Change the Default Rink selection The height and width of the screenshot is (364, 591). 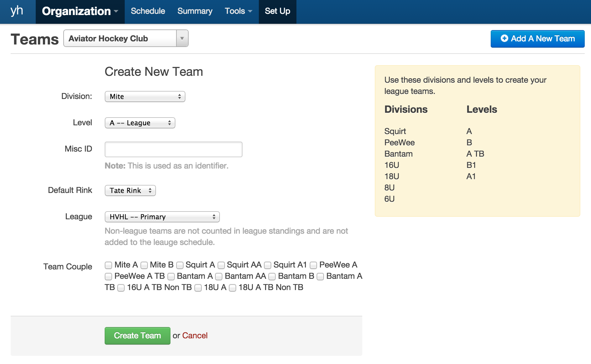[130, 190]
